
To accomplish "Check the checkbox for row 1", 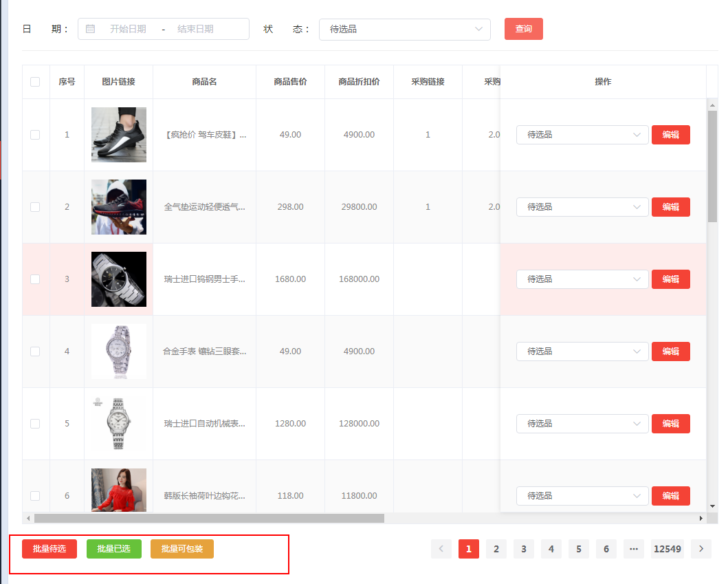I will click(x=35, y=135).
